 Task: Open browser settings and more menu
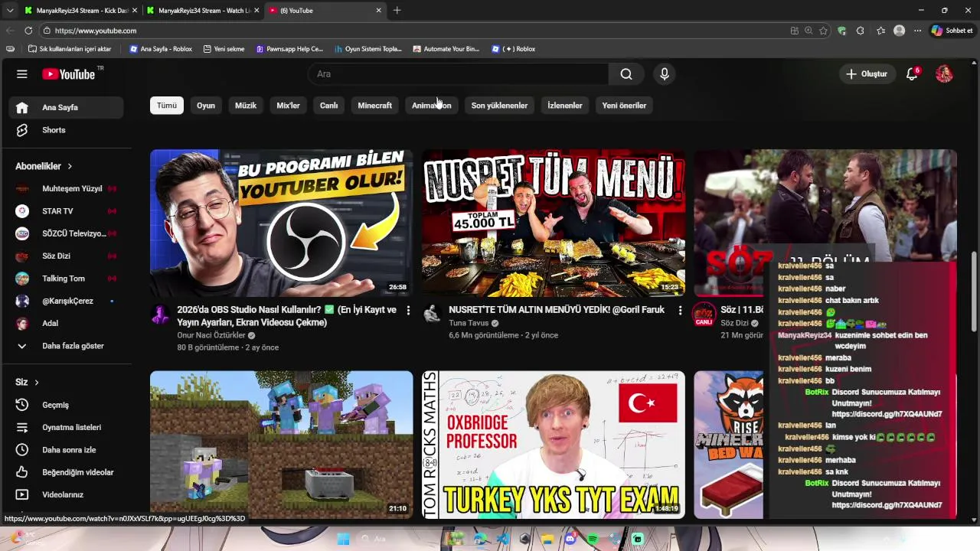917,31
